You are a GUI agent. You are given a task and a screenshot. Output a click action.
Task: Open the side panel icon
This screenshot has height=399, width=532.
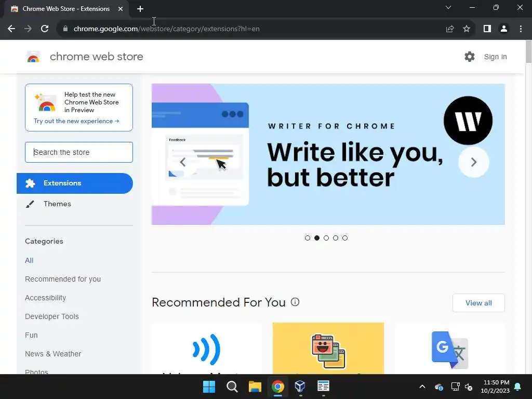tap(487, 29)
